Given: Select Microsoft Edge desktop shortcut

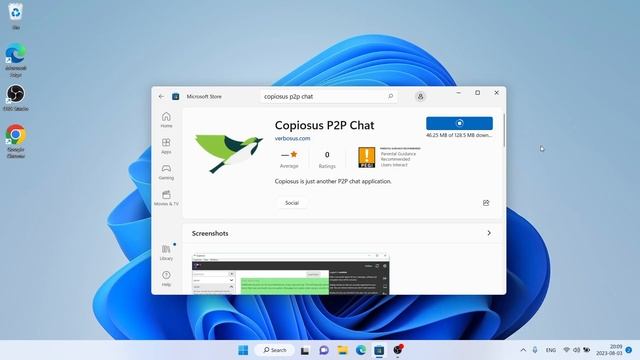Looking at the screenshot, I should tap(16, 60).
